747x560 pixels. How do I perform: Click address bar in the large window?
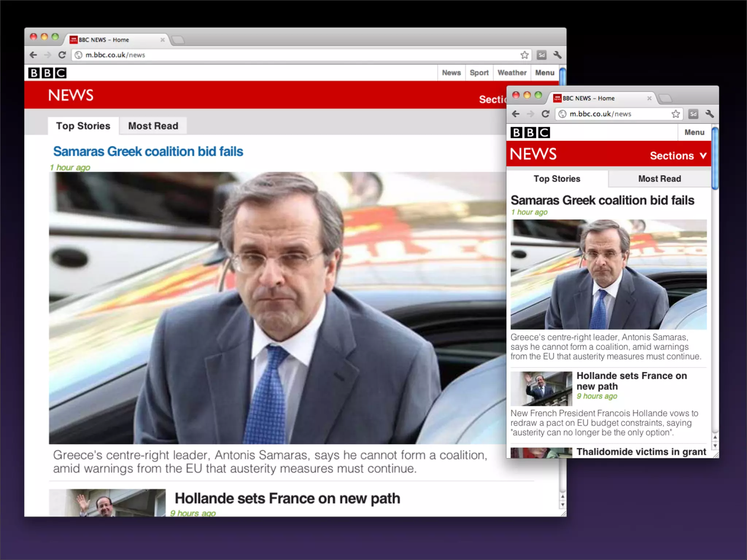[x=292, y=55]
